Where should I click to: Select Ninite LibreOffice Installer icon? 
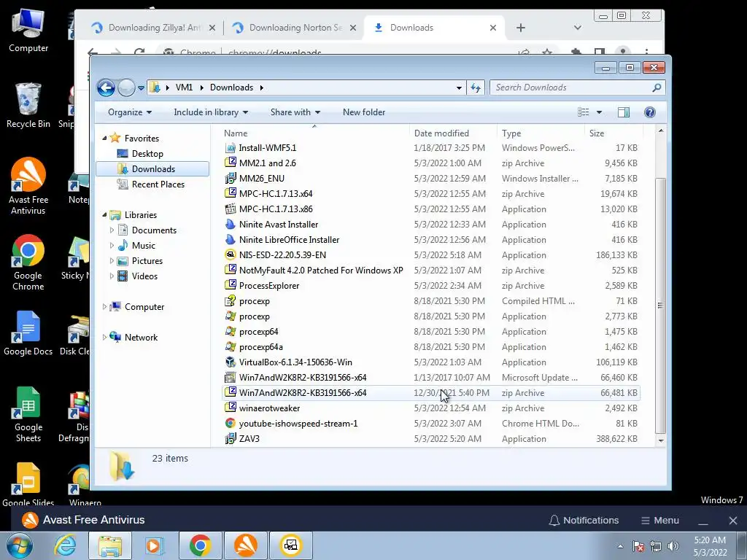point(231,239)
